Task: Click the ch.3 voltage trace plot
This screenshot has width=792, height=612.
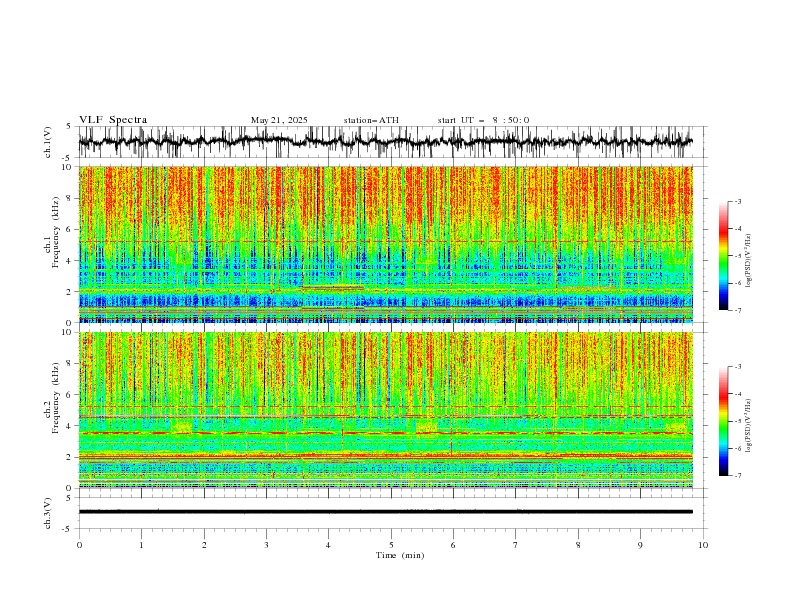Action: point(392,513)
